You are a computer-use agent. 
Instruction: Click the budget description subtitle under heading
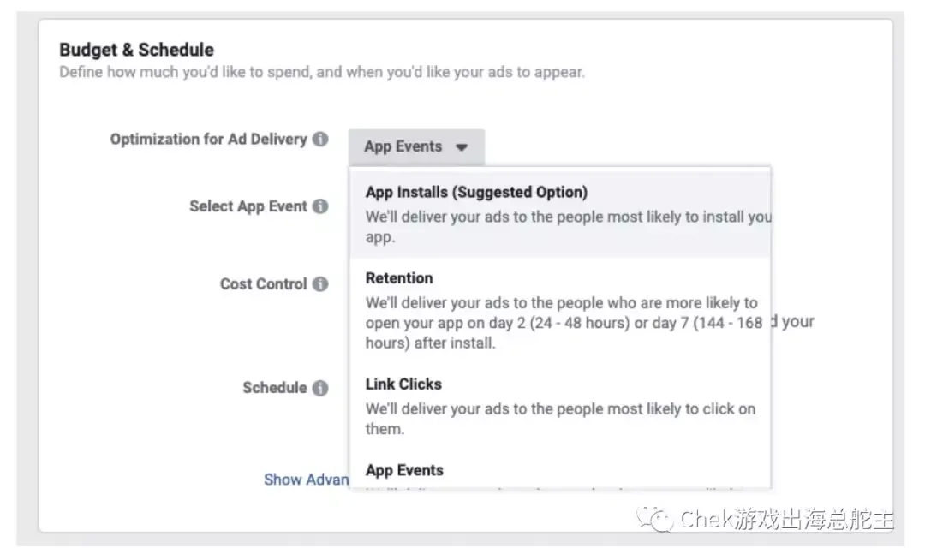tap(321, 72)
